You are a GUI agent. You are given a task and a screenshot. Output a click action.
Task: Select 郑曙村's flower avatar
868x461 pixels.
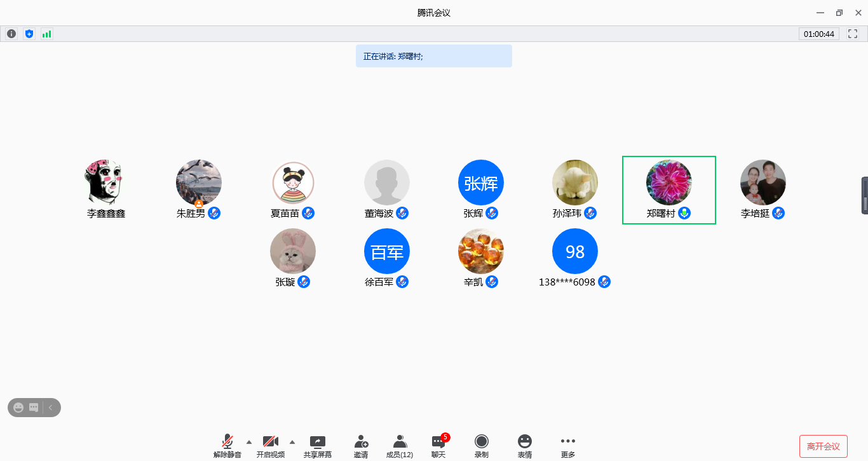[x=668, y=182]
